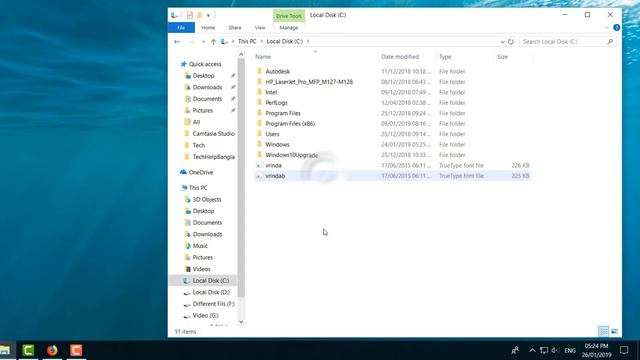Open the volume control in tray
640x360 pixels.
[555, 350]
